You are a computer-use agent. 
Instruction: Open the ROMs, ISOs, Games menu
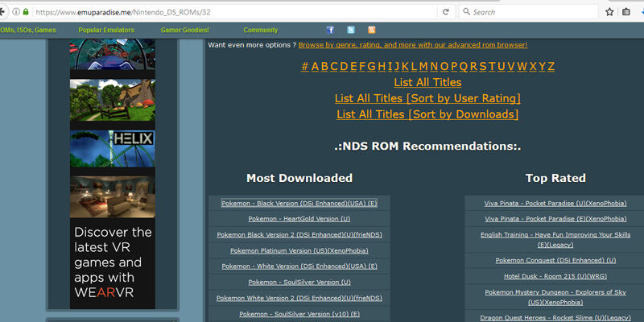28,30
